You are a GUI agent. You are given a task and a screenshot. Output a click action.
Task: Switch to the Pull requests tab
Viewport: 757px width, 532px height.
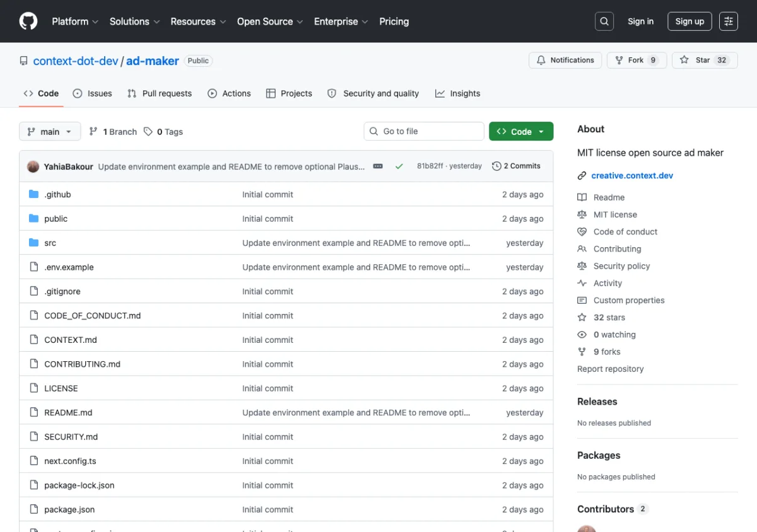point(160,93)
